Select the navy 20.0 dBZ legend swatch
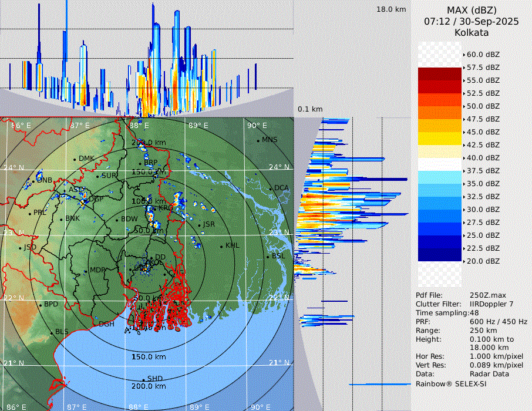 [440, 254]
